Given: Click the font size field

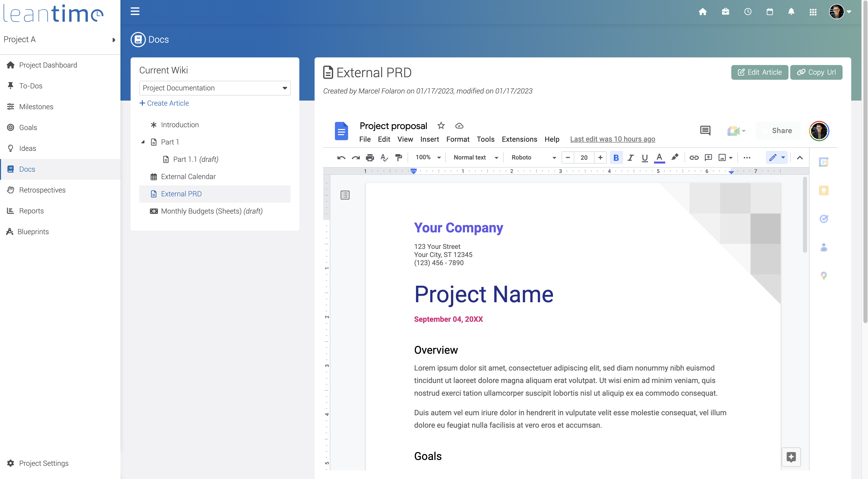Looking at the screenshot, I should coord(584,158).
